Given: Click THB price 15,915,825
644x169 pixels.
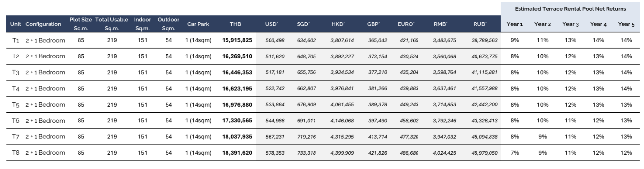Looking at the screenshot, I should pyautogui.click(x=237, y=40).
